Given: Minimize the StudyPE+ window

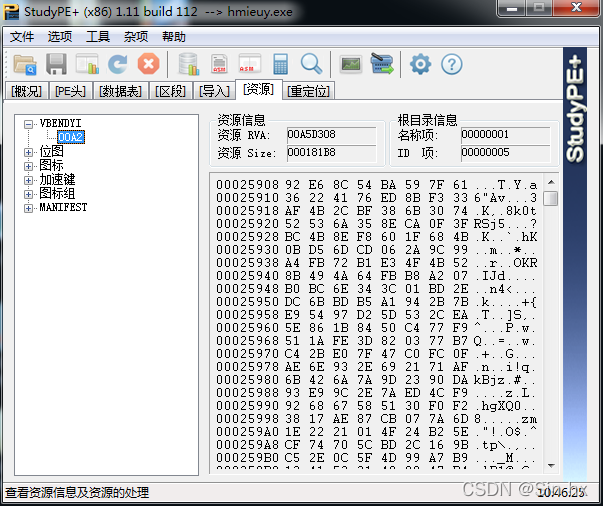Looking at the screenshot, I should (x=511, y=8).
